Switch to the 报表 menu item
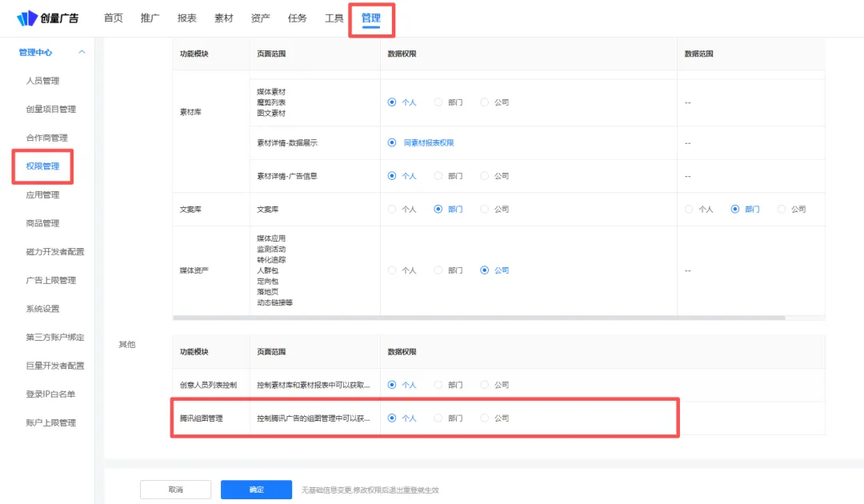Viewport: 864px width, 504px height. [186, 17]
